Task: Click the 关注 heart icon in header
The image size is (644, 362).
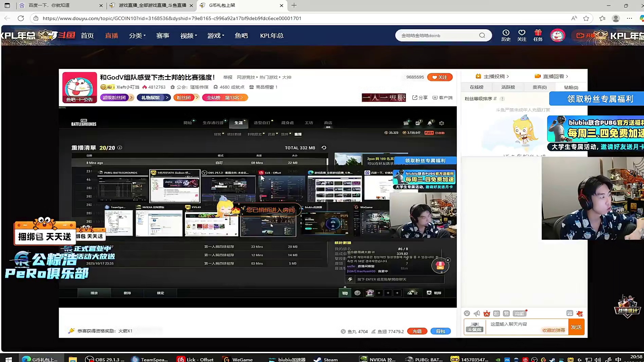Action: (x=522, y=35)
